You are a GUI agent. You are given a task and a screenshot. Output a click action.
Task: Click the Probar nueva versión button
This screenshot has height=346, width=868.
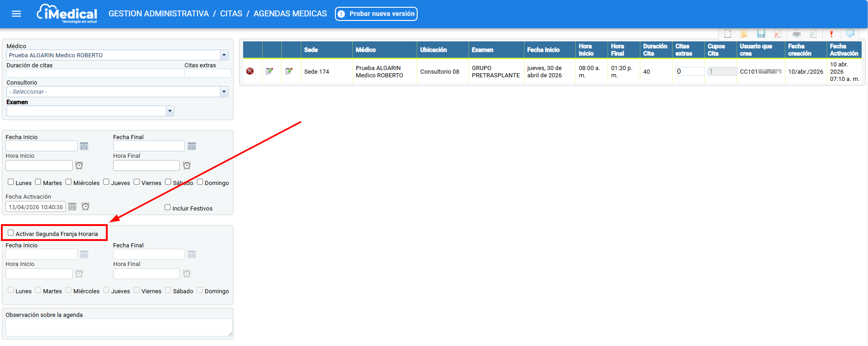coord(376,14)
